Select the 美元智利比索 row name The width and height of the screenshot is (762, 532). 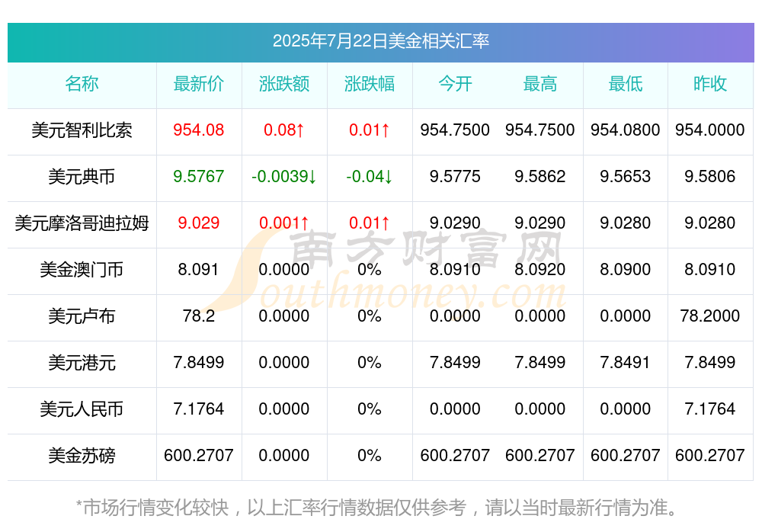(82, 130)
